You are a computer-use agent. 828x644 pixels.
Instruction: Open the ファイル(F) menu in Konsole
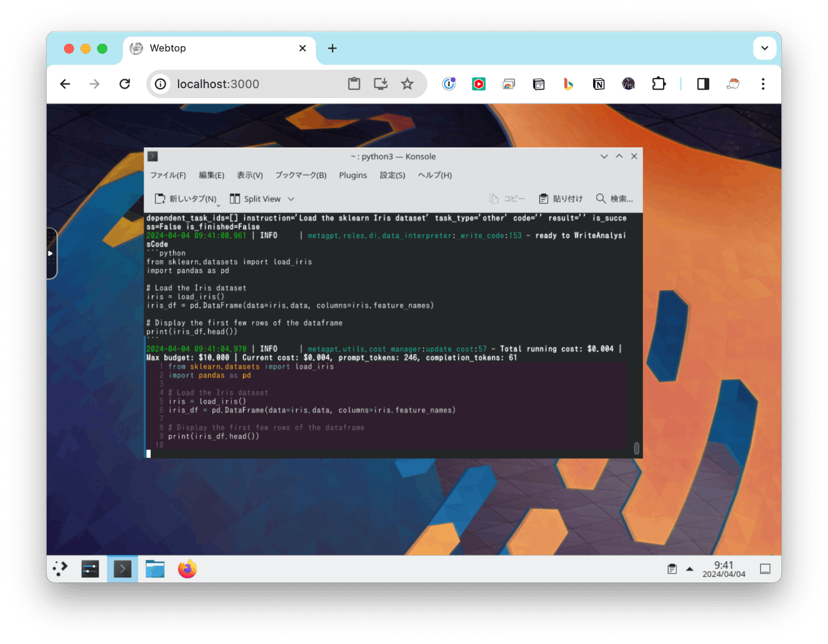168,176
